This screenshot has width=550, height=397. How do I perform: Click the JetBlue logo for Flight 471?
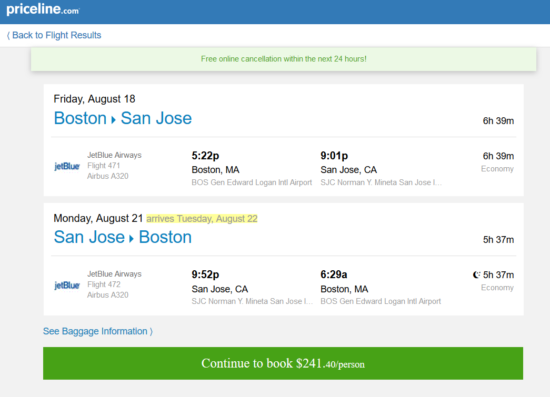pos(67,166)
